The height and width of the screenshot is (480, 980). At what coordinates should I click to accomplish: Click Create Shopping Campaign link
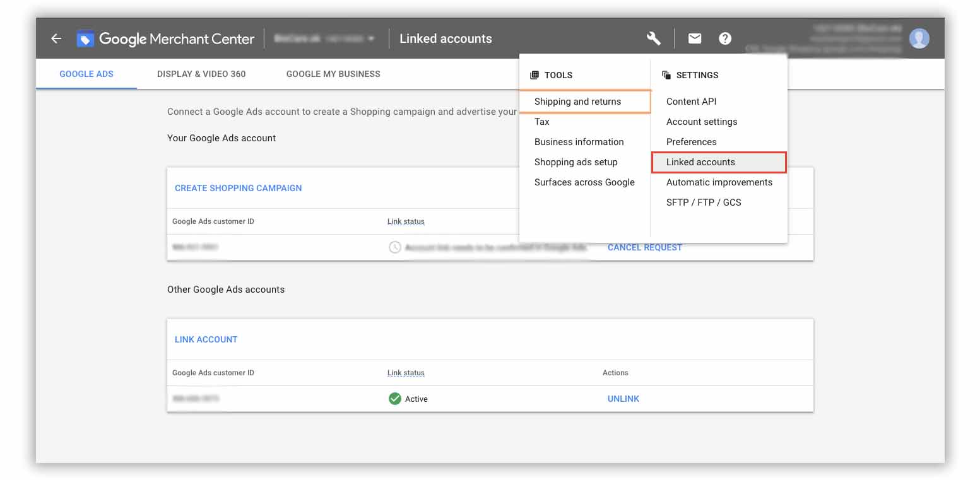click(238, 188)
